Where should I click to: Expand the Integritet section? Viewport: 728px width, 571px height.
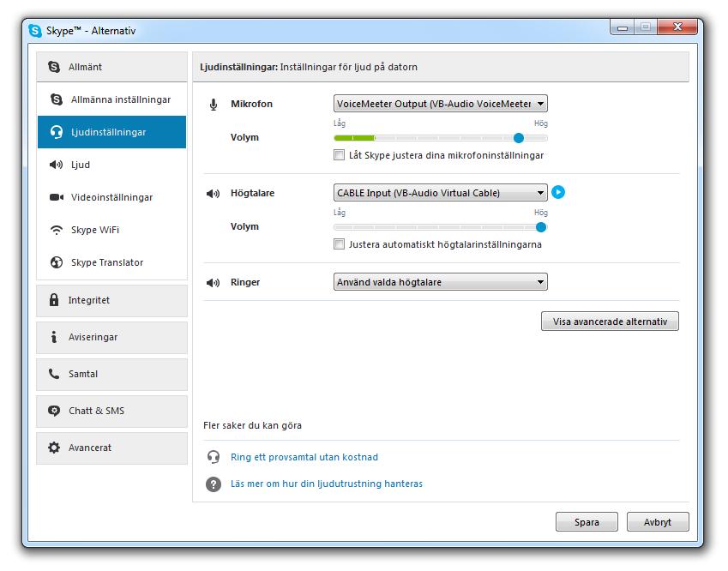(111, 300)
